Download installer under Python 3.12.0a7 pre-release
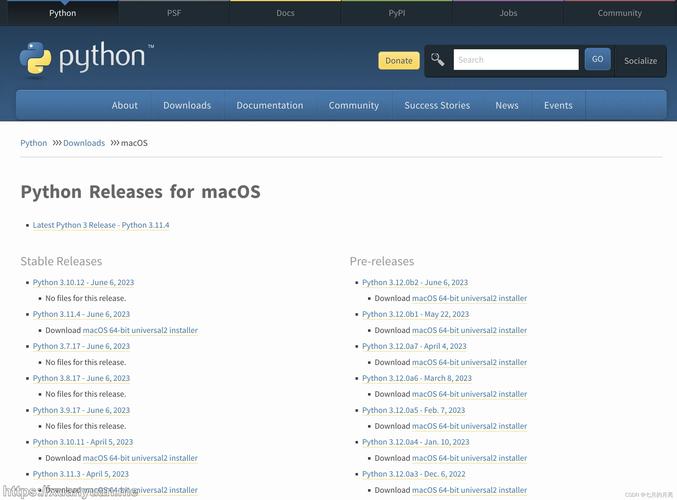Screen dimensions: 677x500 (x=469, y=362)
